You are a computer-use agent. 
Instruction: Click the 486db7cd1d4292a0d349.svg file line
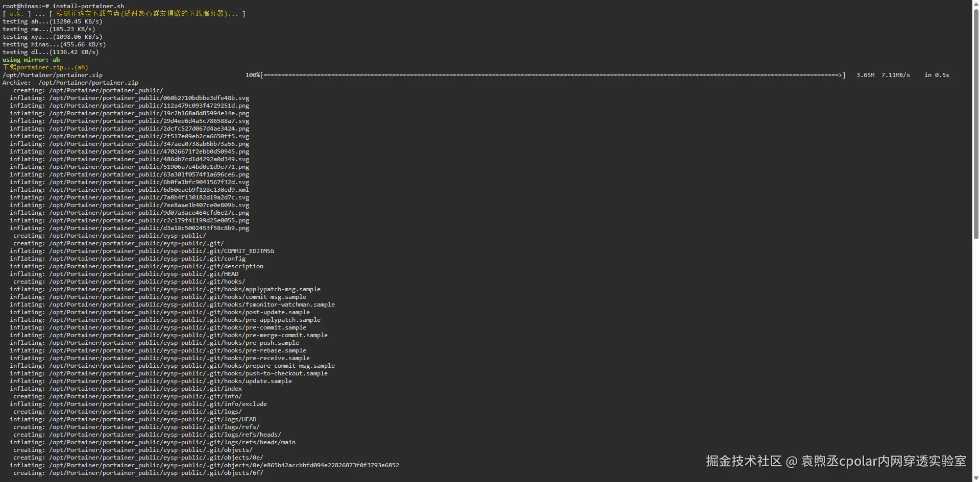pyautogui.click(x=130, y=159)
